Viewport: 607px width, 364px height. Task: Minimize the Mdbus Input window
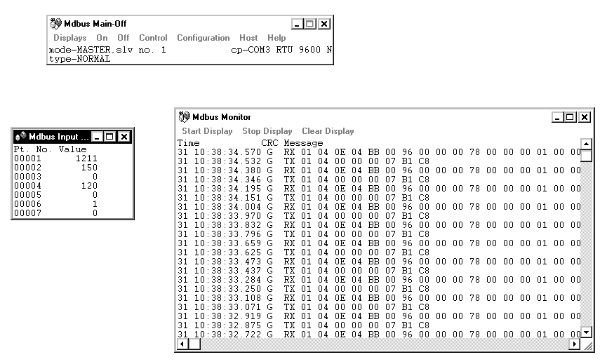pyautogui.click(x=97, y=137)
